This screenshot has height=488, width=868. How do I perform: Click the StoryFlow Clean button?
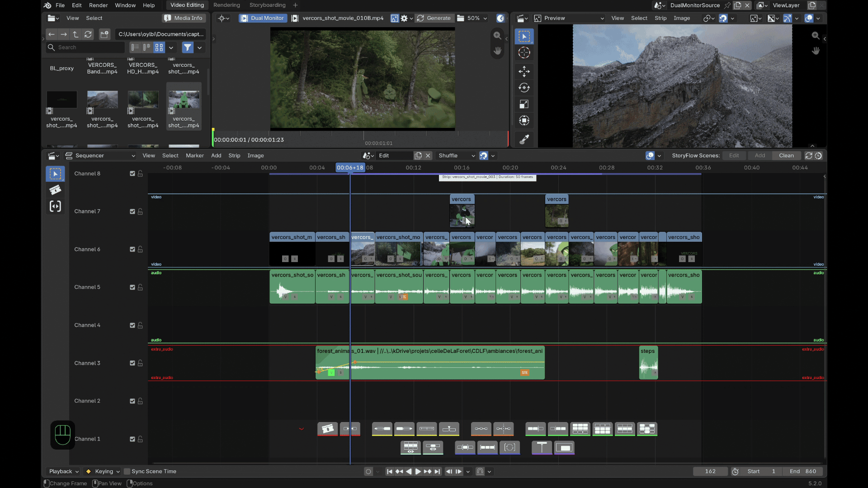coord(786,155)
